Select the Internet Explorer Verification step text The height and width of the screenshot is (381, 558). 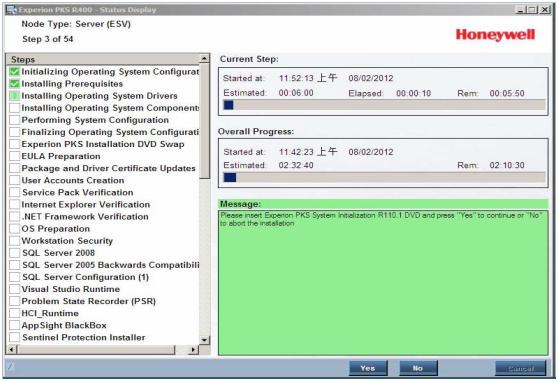pos(86,205)
